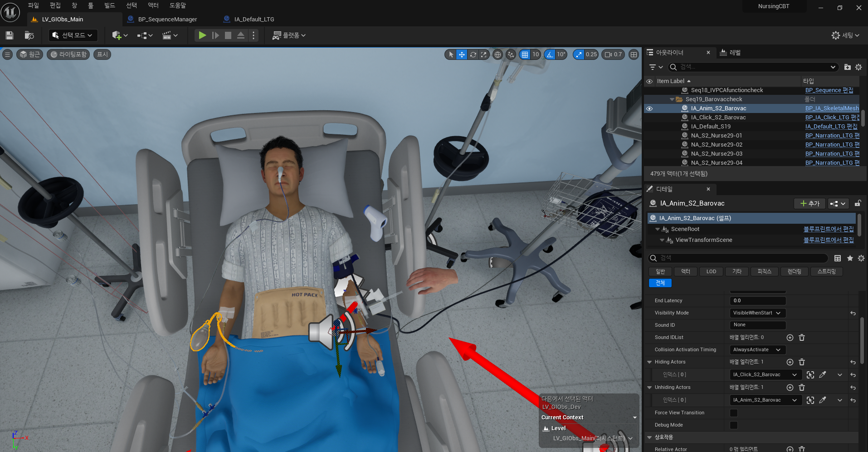Open the Visibility Mode dropdown
868x452 pixels.
click(757, 313)
